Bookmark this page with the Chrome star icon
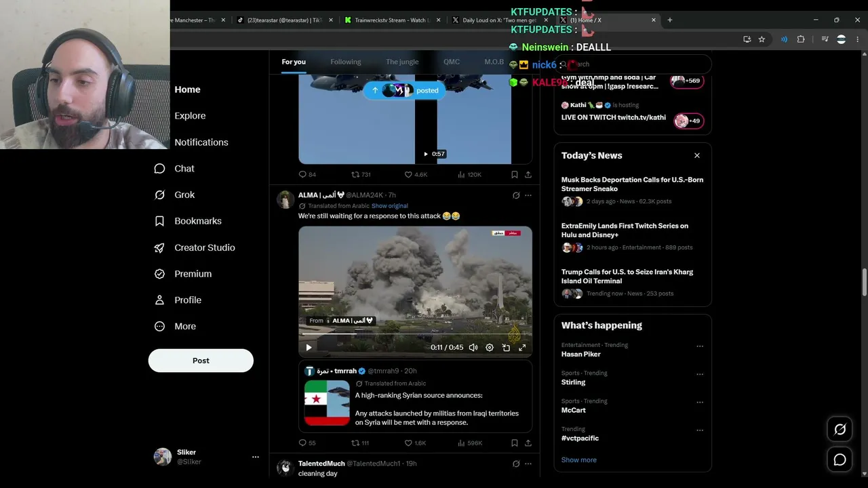The image size is (868, 488). coord(762,39)
